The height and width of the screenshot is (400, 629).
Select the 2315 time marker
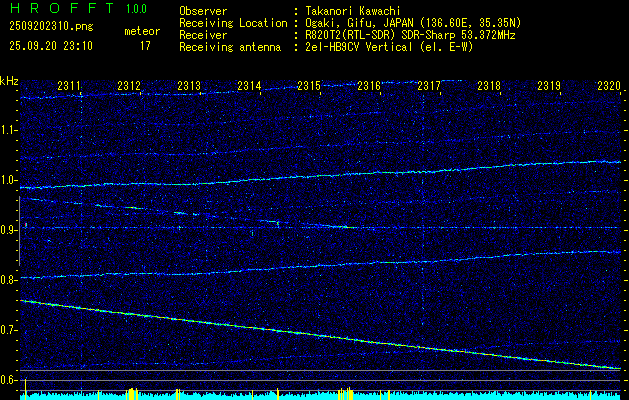click(x=309, y=87)
